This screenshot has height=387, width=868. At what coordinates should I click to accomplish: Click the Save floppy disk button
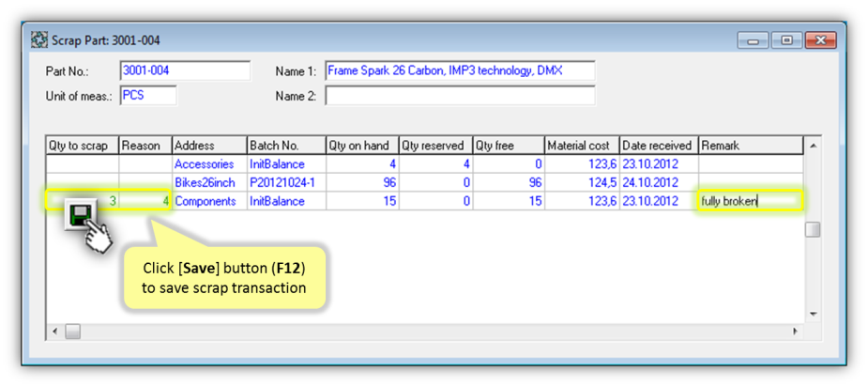[78, 215]
